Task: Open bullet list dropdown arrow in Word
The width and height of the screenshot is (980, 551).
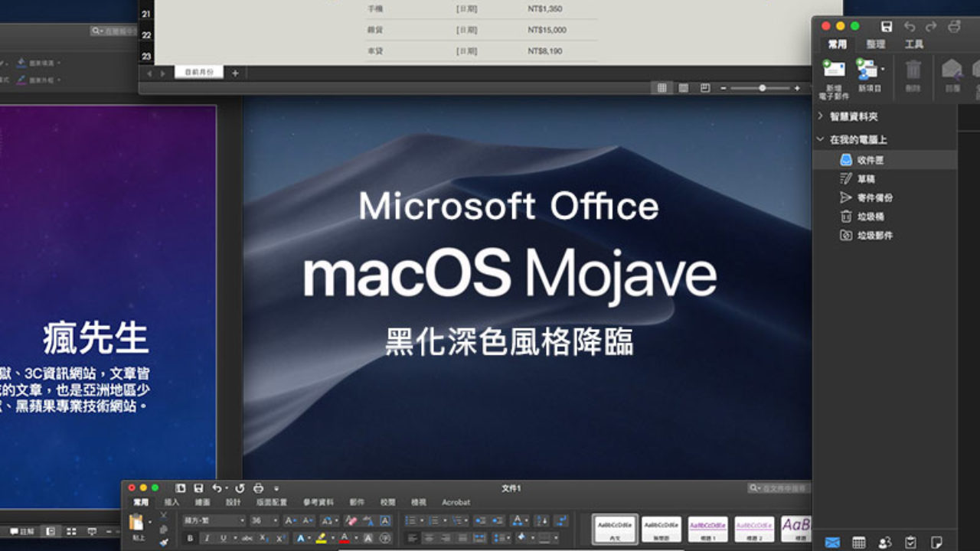Action: 421,520
